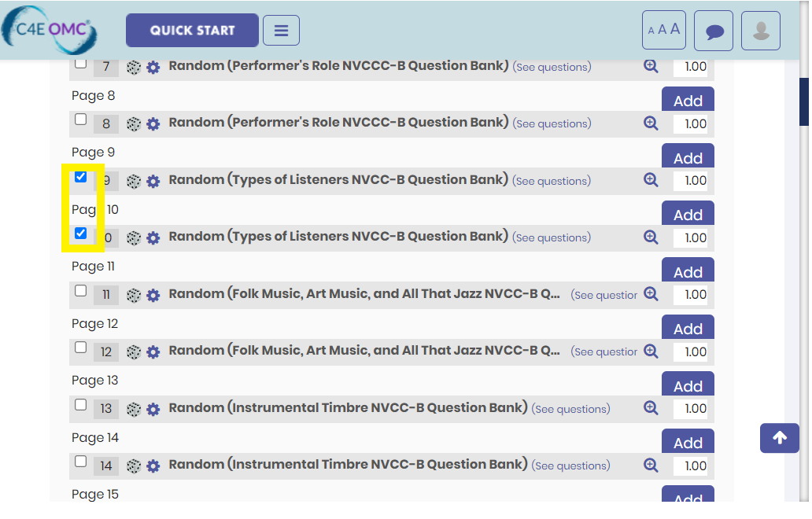The width and height of the screenshot is (812, 519).
Task: Click the random dice icon for question 13
Action: (x=134, y=409)
